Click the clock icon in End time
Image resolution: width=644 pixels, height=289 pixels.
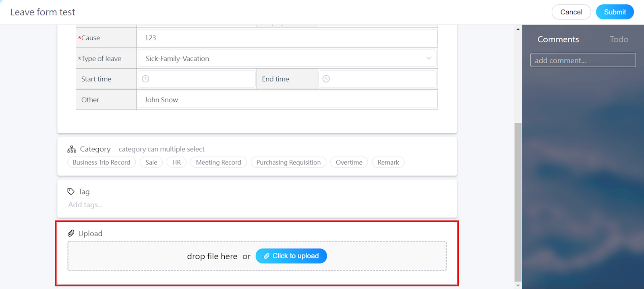tap(326, 79)
